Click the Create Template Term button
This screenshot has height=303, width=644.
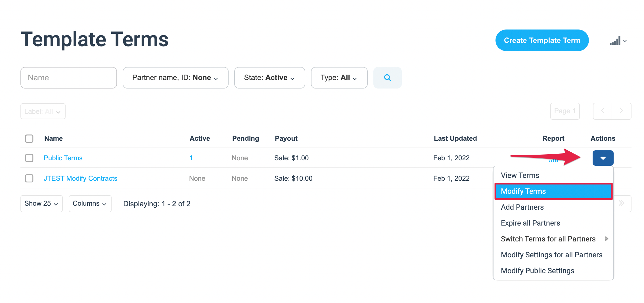542,40
